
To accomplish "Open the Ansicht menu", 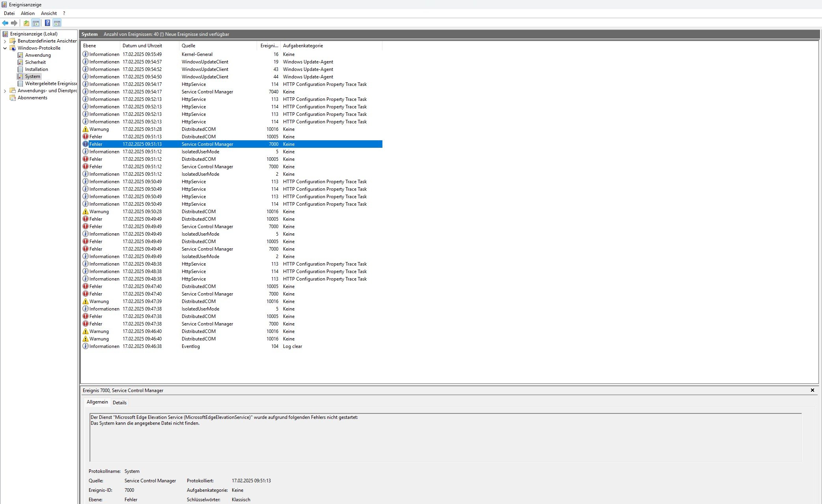I will pos(48,13).
